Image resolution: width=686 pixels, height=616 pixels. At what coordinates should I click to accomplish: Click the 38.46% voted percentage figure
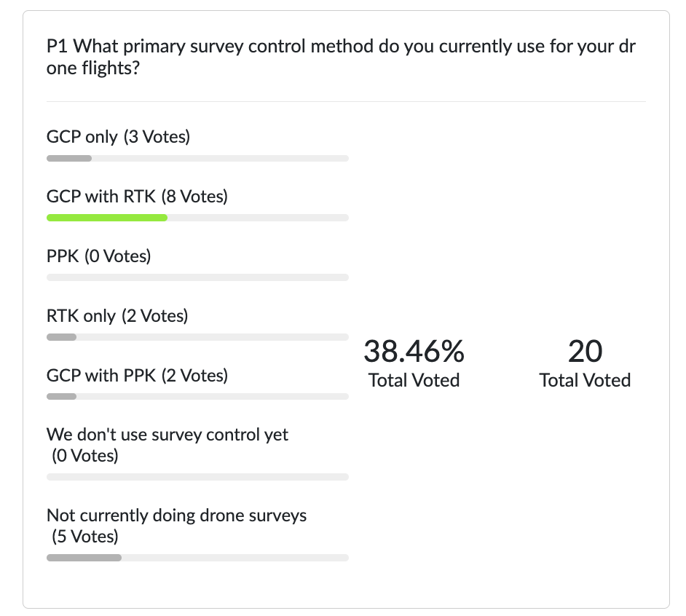coord(414,352)
